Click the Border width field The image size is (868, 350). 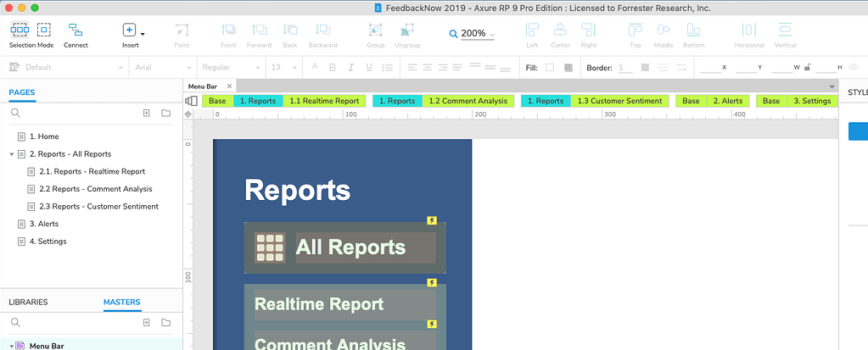[x=625, y=68]
